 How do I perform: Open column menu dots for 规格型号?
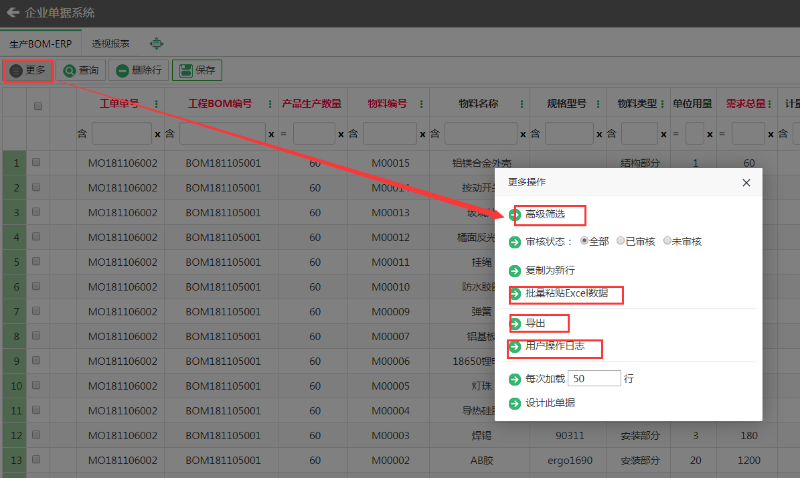click(x=598, y=104)
